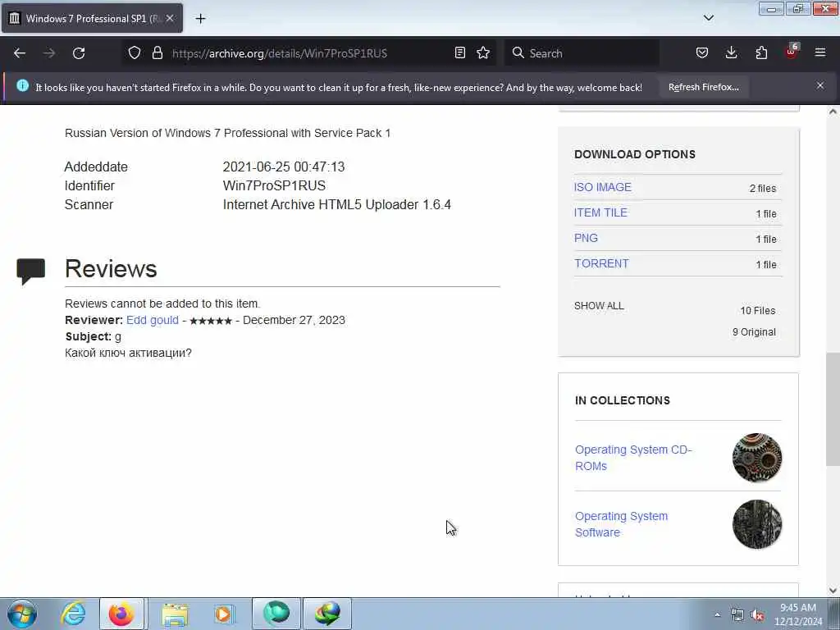
Task: View site security padlock icon
Action: pos(157,52)
